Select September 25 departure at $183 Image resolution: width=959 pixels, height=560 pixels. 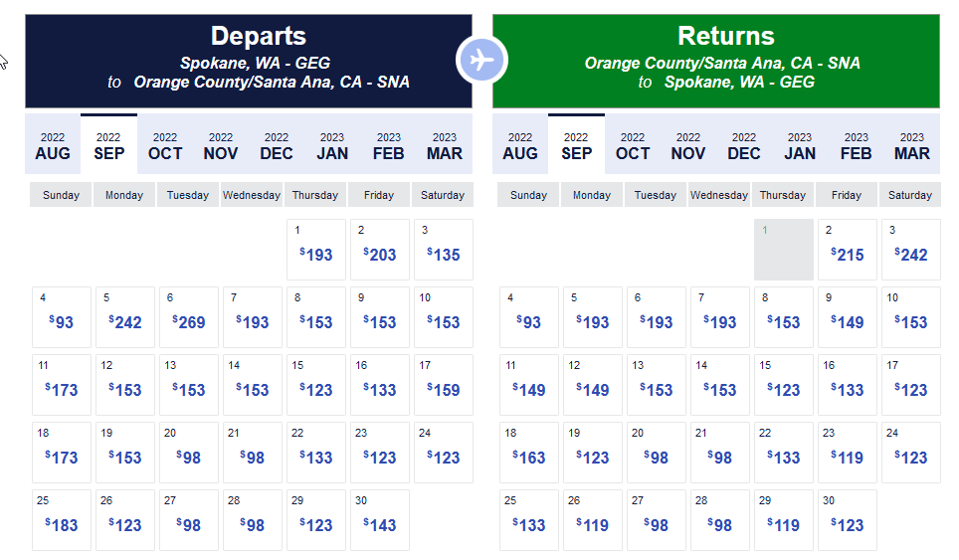(62, 520)
